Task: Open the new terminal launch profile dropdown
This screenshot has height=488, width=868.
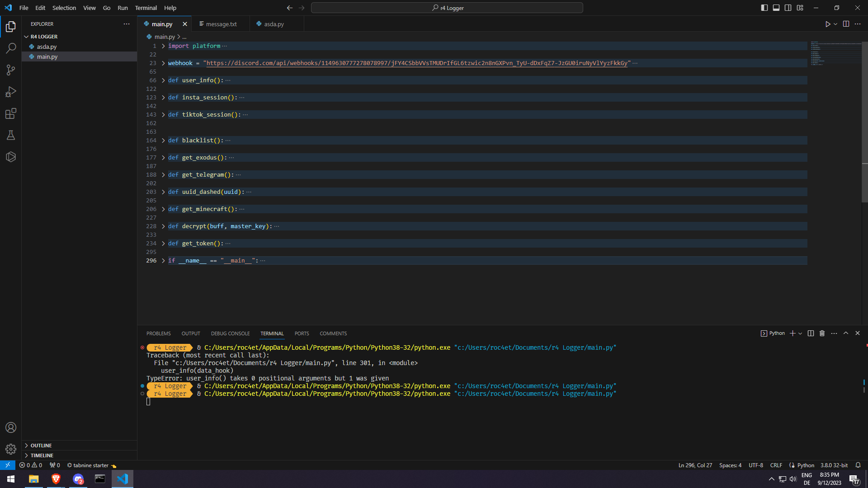Action: pos(800,333)
